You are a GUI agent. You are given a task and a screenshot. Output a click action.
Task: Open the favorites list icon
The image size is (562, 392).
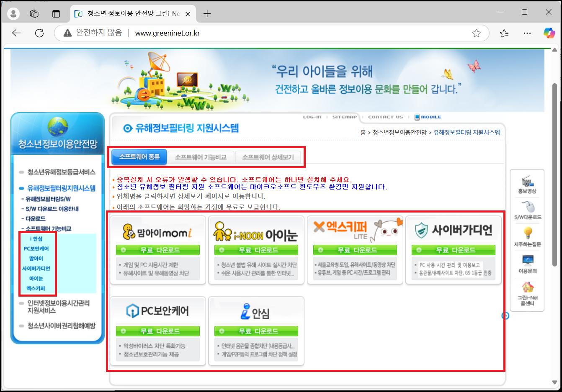(504, 33)
